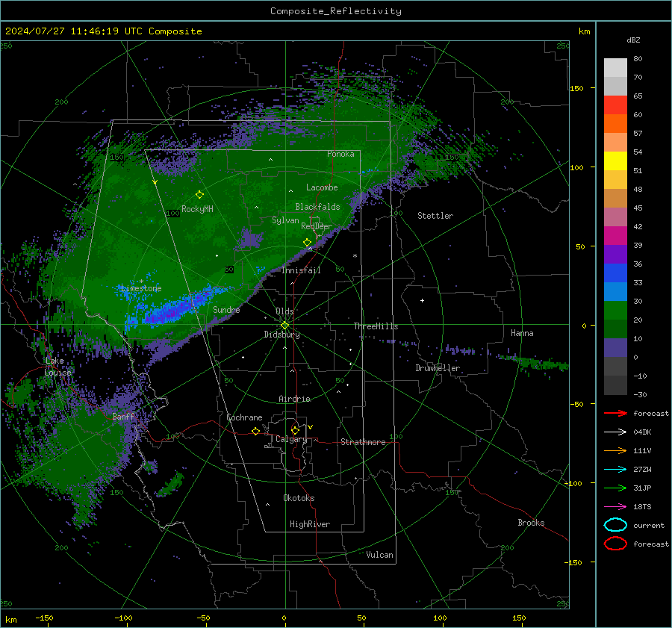
Task: Click the yellow diamond marker at RedDeer
Action: tap(308, 243)
